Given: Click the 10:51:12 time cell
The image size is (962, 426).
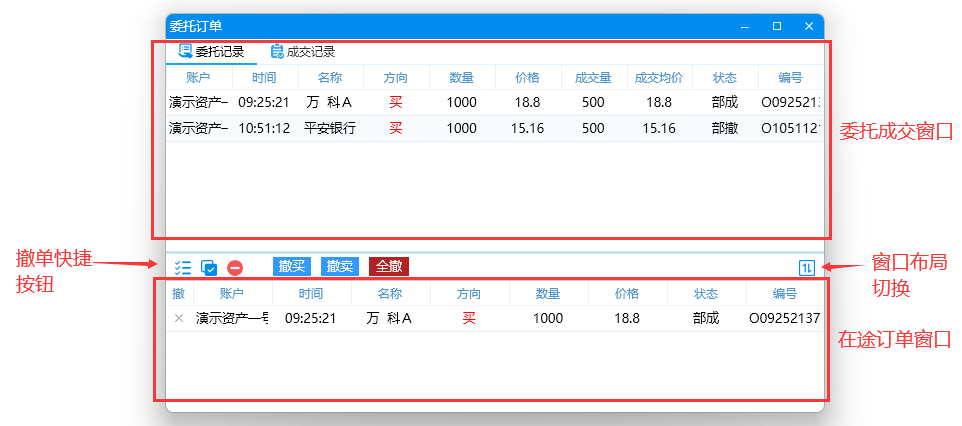Looking at the screenshot, I should (x=264, y=128).
